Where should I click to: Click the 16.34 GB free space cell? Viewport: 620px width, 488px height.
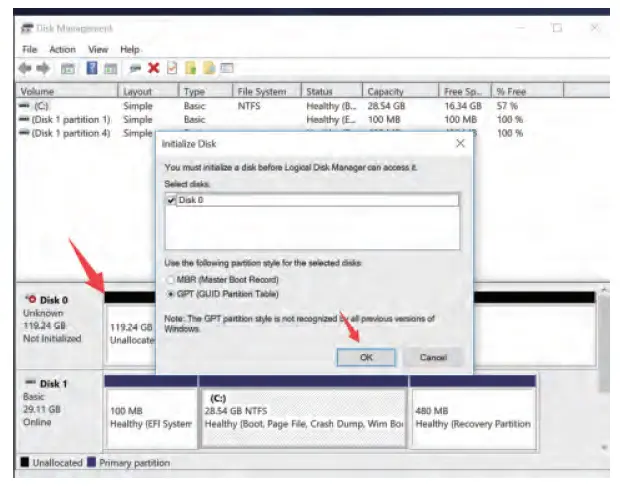[x=463, y=106]
